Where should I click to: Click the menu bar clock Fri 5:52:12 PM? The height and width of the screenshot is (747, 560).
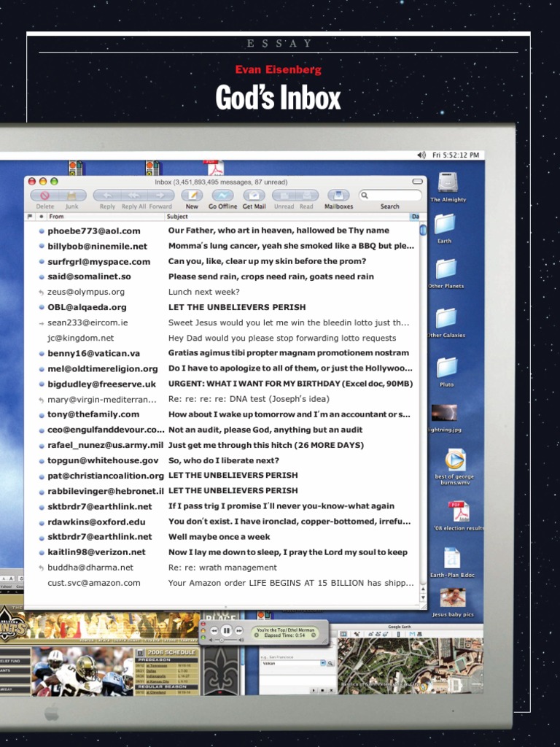point(455,155)
